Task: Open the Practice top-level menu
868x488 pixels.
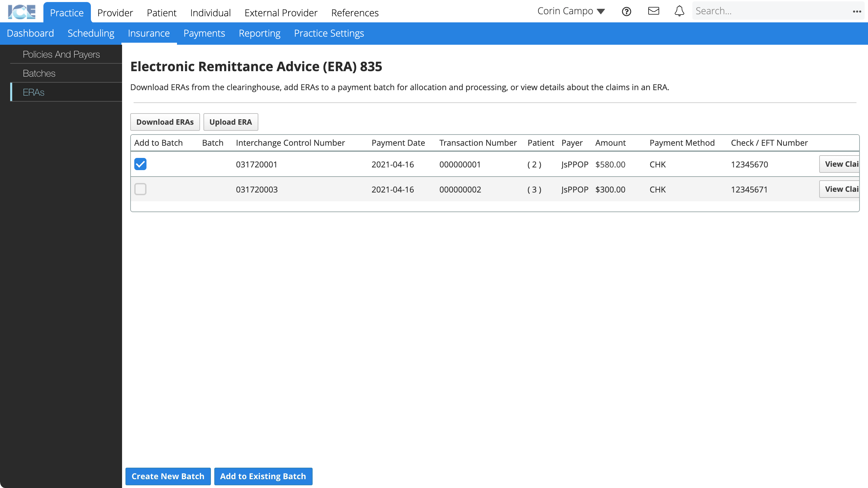Action: 67,13
